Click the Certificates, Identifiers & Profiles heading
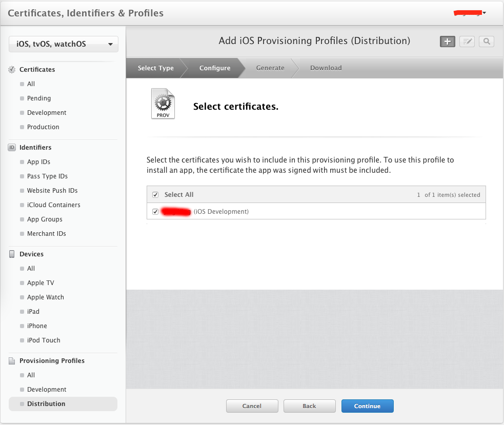Viewport: 504px width, 425px height. (86, 13)
